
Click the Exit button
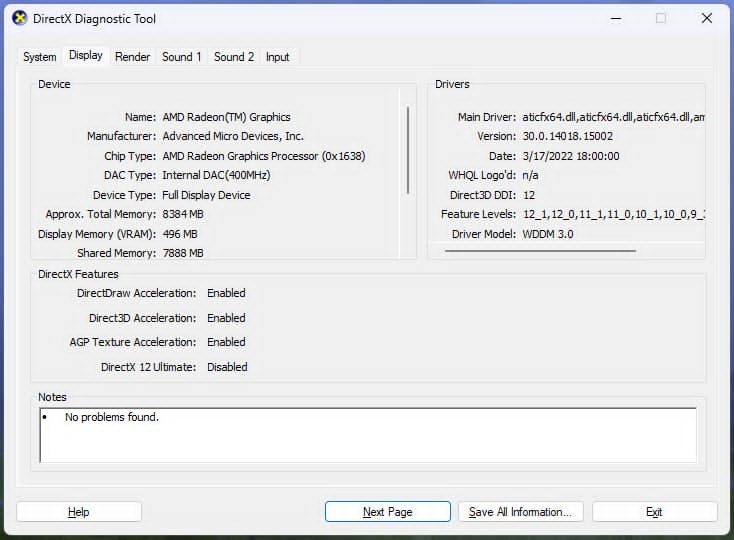point(654,512)
